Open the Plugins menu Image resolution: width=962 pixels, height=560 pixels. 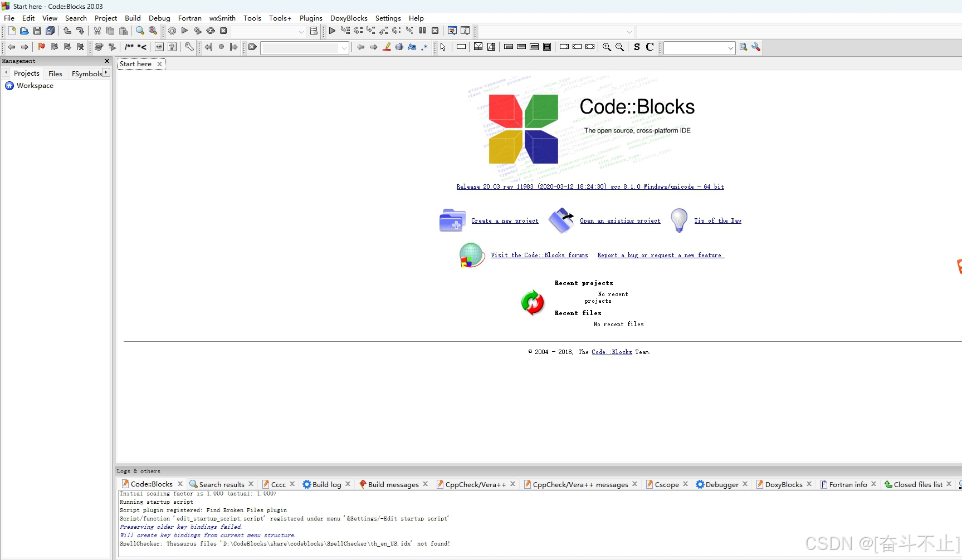pos(311,18)
